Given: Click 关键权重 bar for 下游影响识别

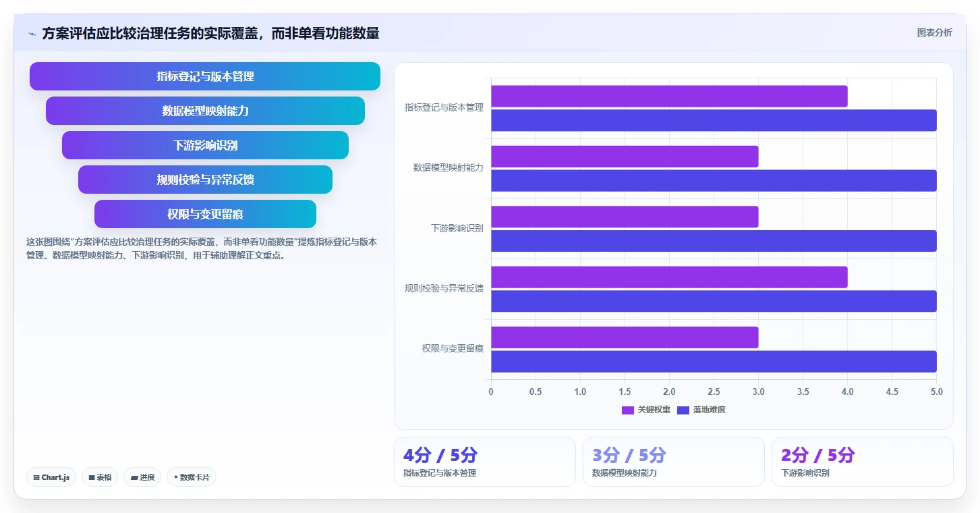Looking at the screenshot, I should point(625,217).
